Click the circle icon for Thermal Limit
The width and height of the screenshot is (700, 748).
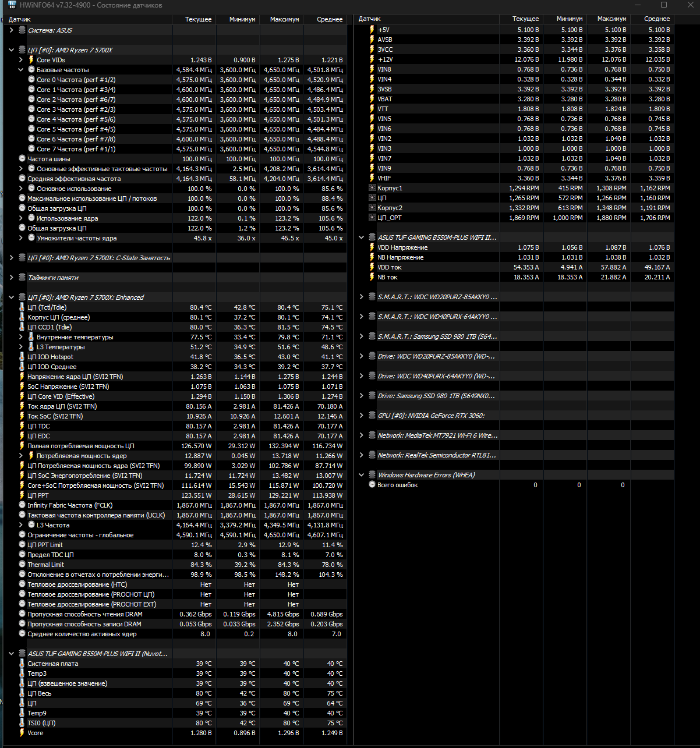22,565
